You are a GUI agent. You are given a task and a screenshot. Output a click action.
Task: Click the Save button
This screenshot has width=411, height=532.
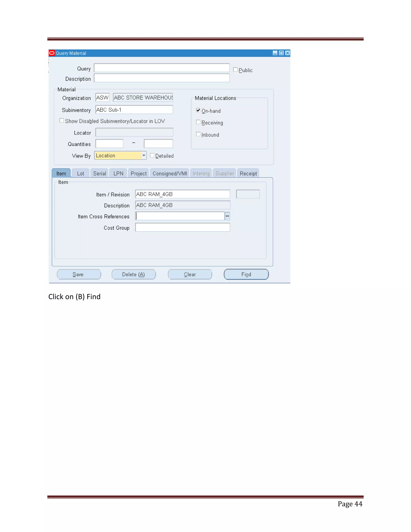pyautogui.click(x=79, y=274)
